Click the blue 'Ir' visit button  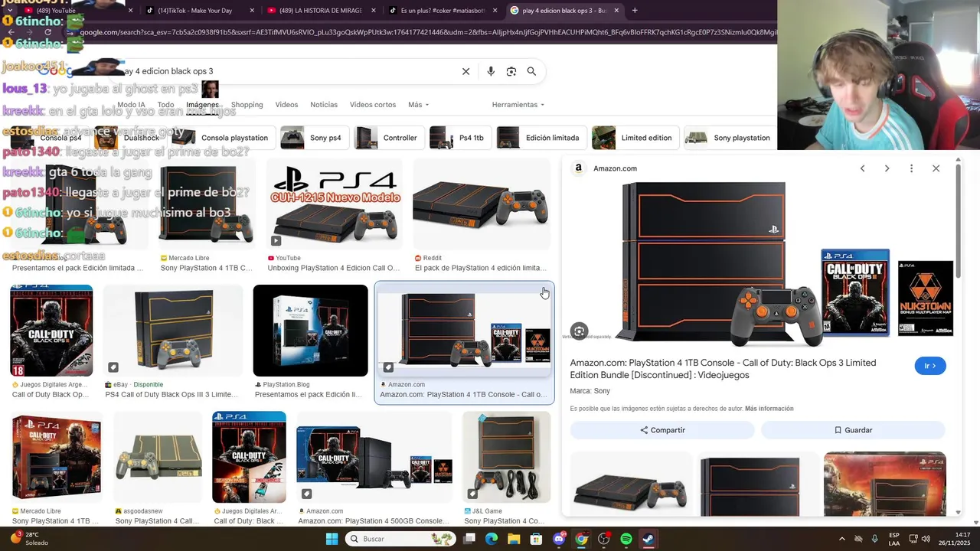(x=930, y=366)
